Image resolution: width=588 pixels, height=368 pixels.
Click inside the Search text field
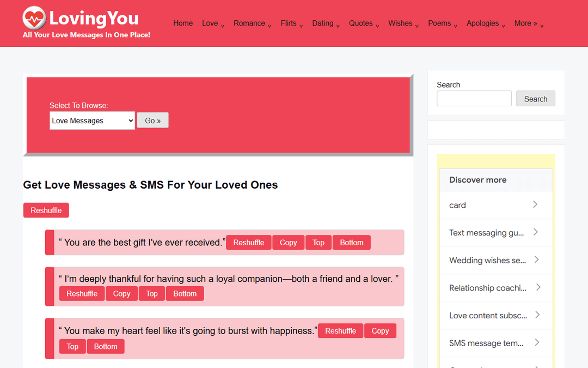click(474, 98)
